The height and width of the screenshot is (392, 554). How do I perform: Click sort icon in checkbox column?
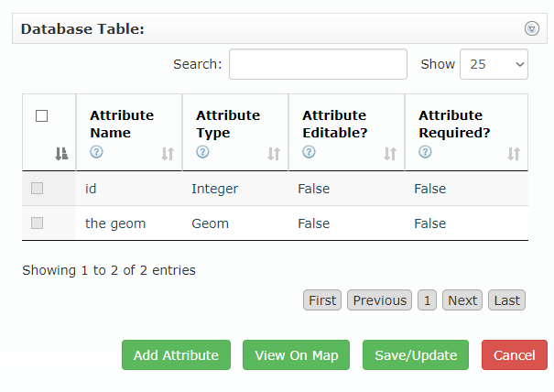[x=62, y=154]
